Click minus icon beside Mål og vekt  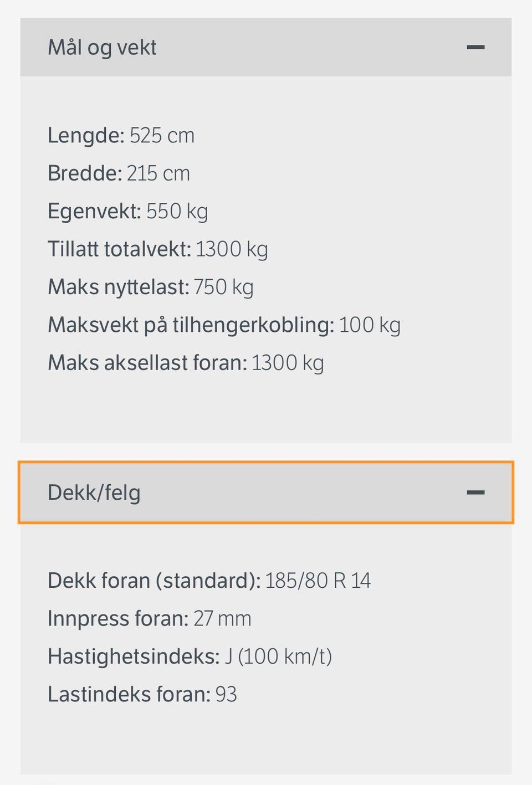click(x=475, y=47)
